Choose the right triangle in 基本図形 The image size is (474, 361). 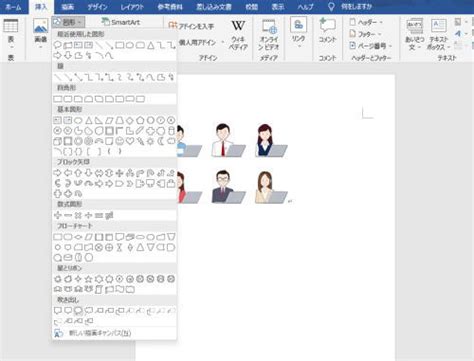coord(99,120)
